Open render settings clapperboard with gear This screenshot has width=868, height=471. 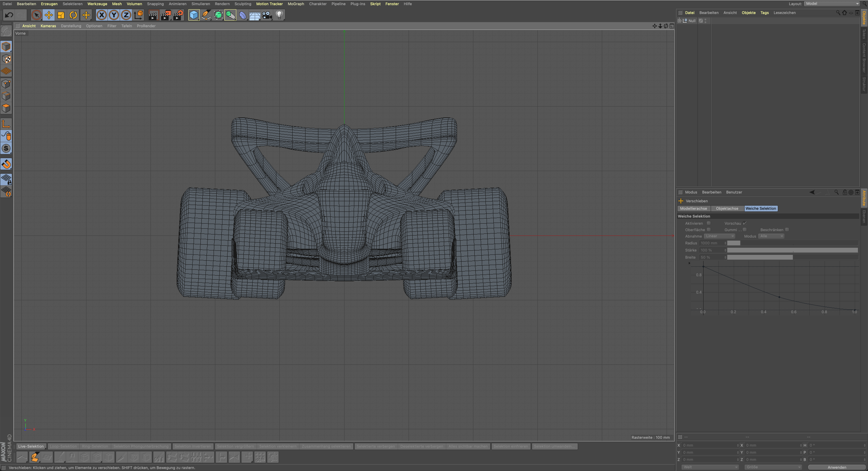tap(178, 15)
